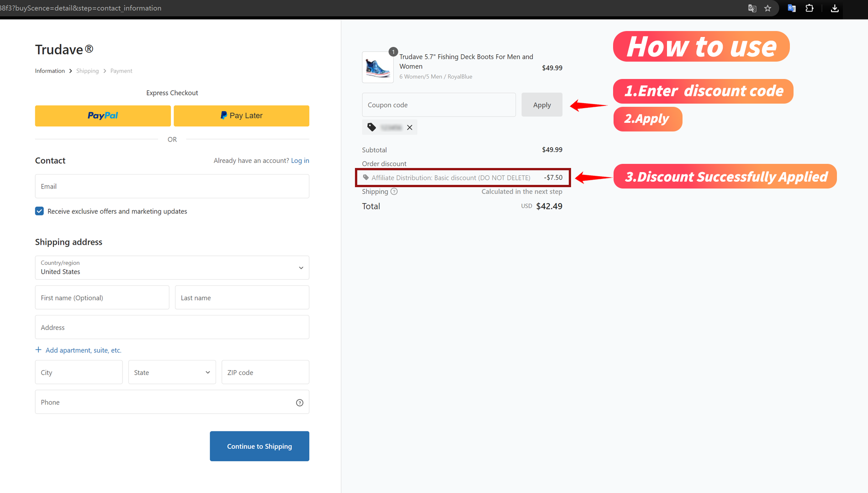Choose the PayPal Pay Later button
The width and height of the screenshot is (868, 493).
pyautogui.click(x=241, y=116)
